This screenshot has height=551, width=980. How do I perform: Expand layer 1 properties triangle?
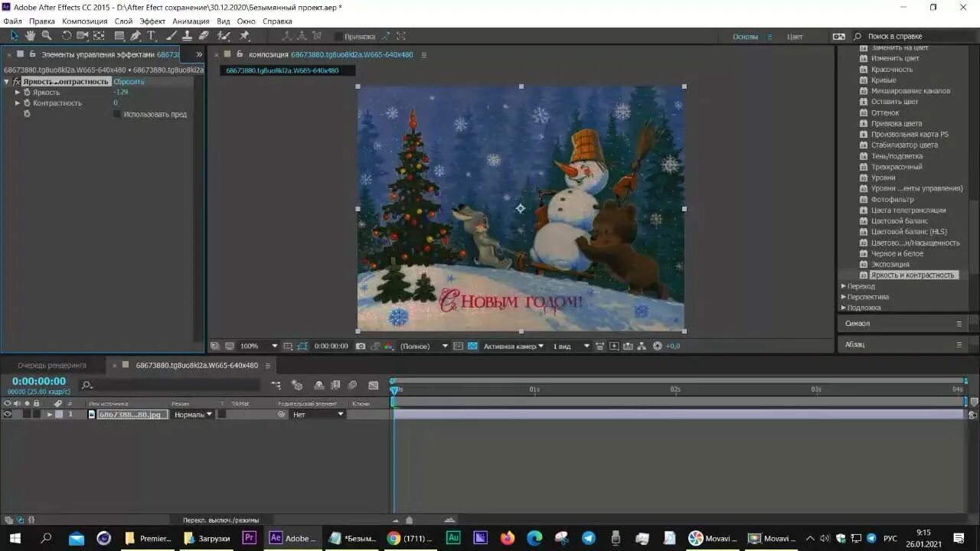click(50, 414)
